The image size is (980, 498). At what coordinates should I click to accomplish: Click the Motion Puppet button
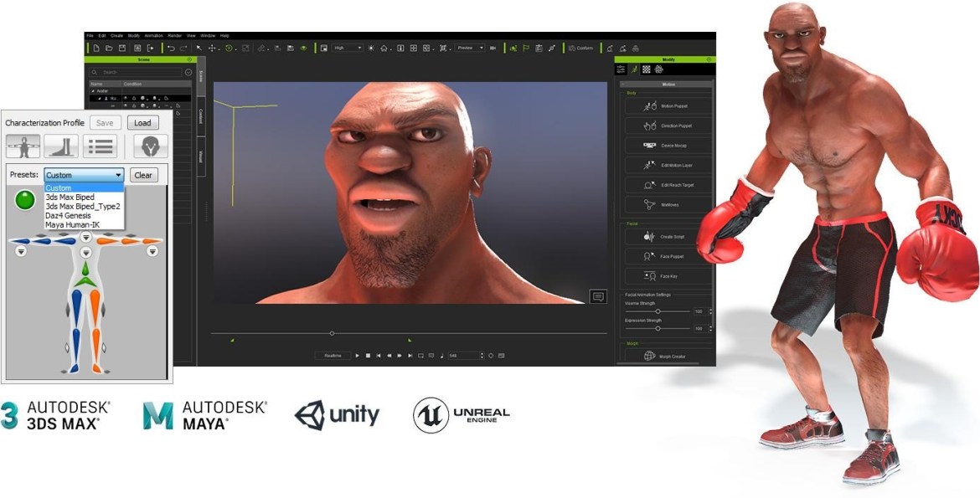tap(668, 106)
